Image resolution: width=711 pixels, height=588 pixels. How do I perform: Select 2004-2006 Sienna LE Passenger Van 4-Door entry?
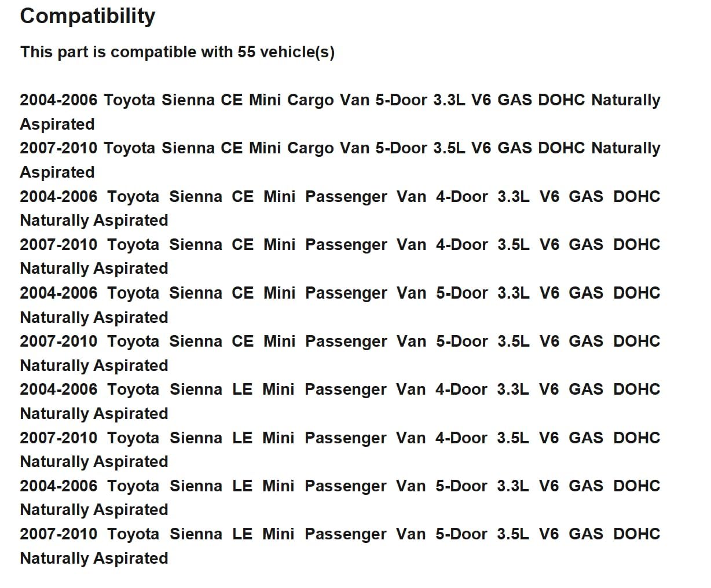pyautogui.click(x=339, y=389)
